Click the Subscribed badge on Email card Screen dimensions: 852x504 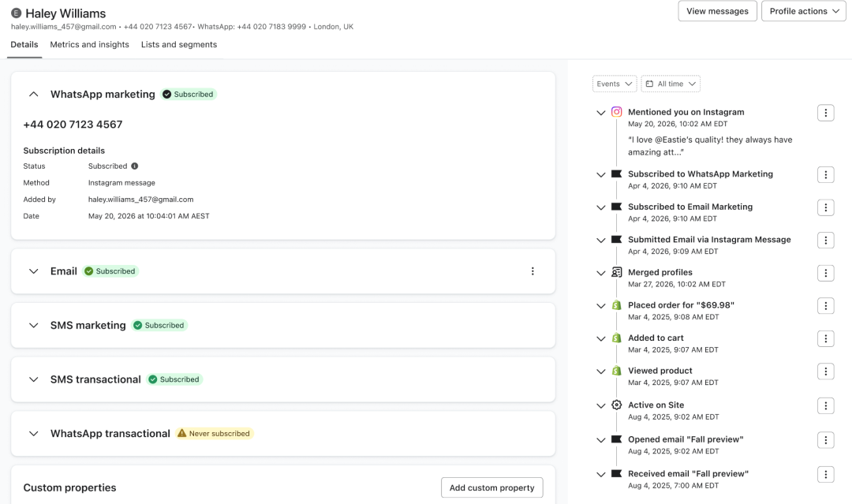point(110,271)
